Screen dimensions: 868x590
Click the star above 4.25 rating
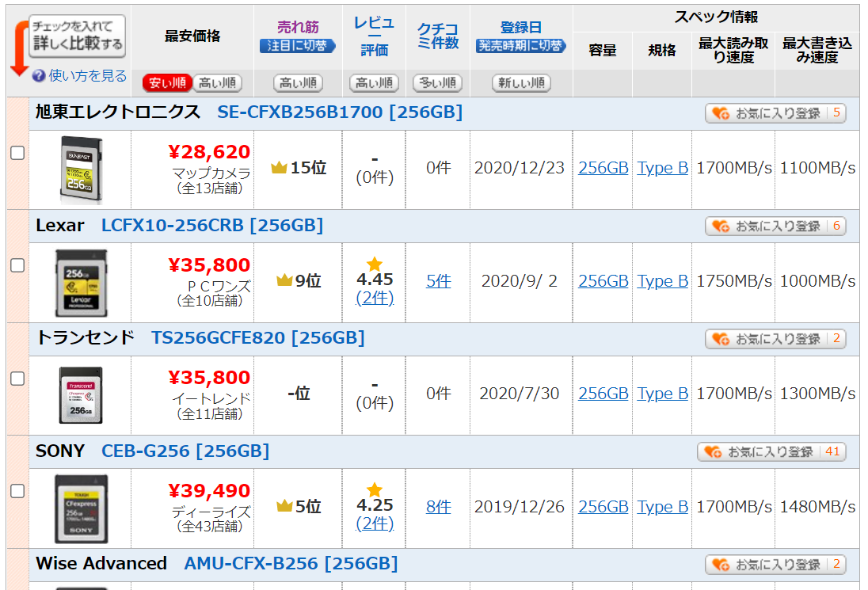[x=375, y=489]
